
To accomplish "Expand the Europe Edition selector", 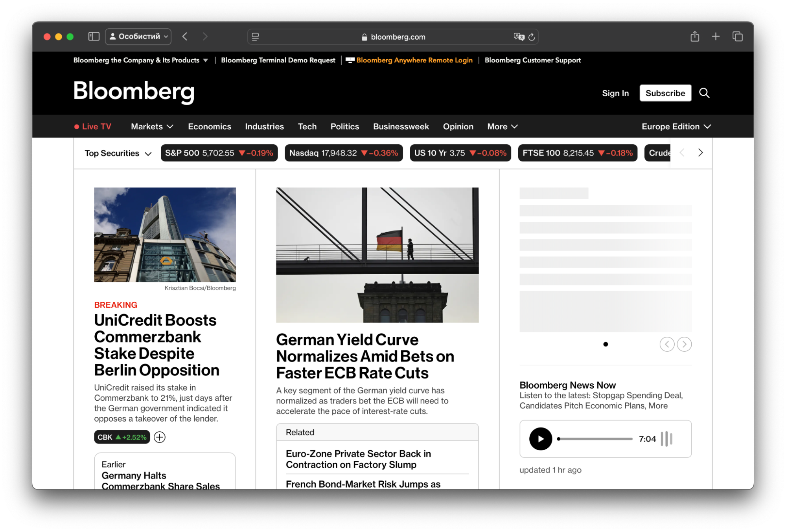I will tap(677, 127).
